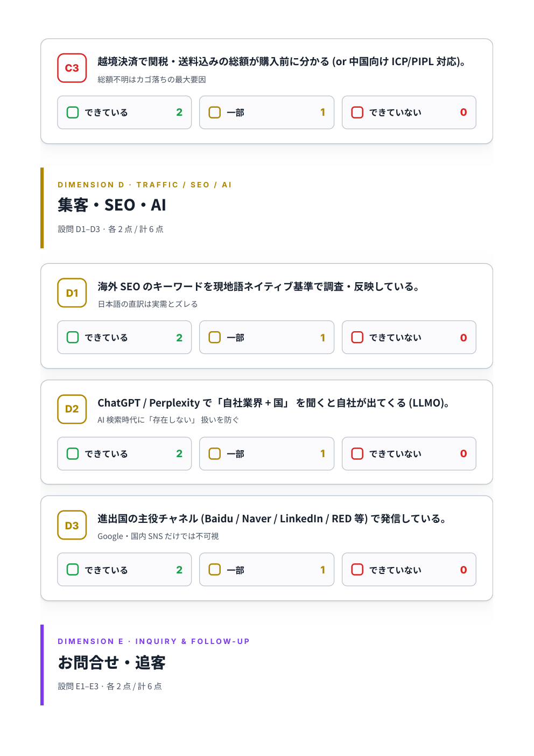Screen dimensions: 534x756
Task: Select できていない for question D3
Action: pyautogui.click(x=409, y=570)
